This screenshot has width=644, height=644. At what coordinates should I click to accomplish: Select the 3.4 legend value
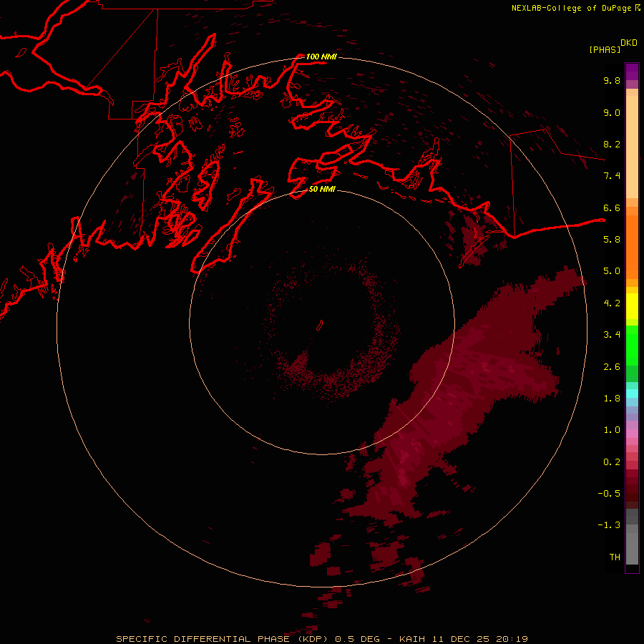612,335
